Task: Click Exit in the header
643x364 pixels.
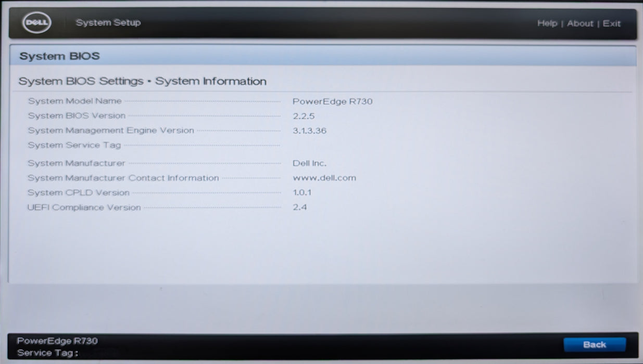Action: 612,23
